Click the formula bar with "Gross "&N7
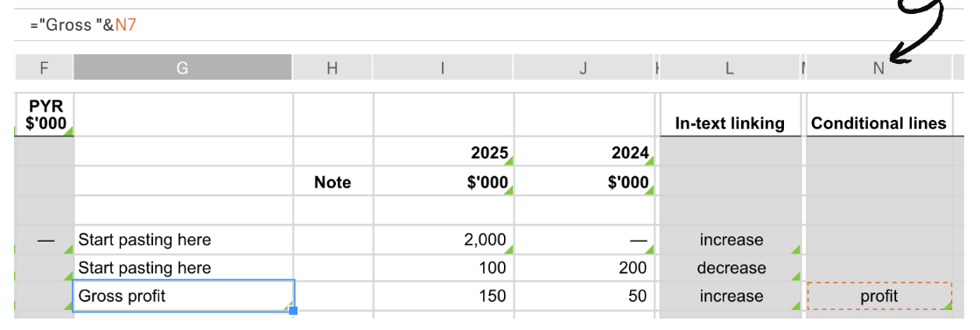Viewport: 980px width, 330px height. pyautogui.click(x=489, y=25)
